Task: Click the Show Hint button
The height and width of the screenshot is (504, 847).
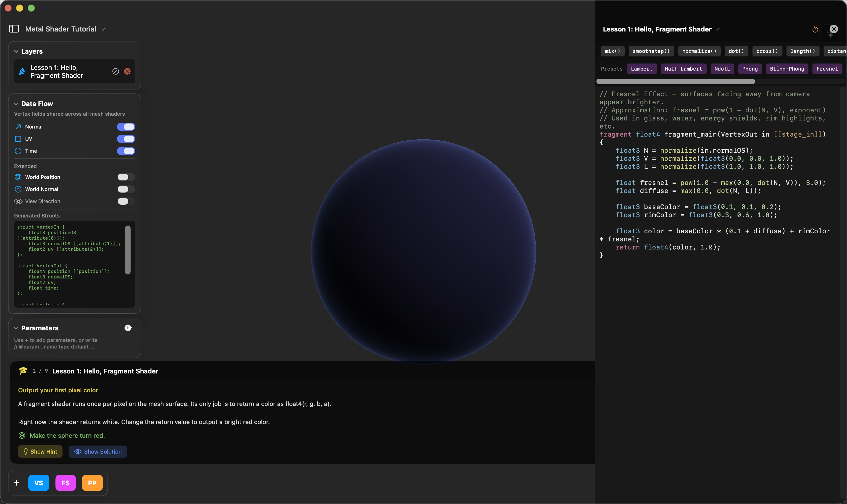Action: point(40,452)
